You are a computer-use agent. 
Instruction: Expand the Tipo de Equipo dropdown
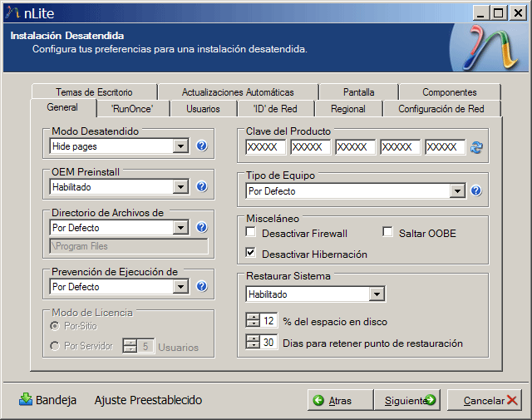pos(457,191)
